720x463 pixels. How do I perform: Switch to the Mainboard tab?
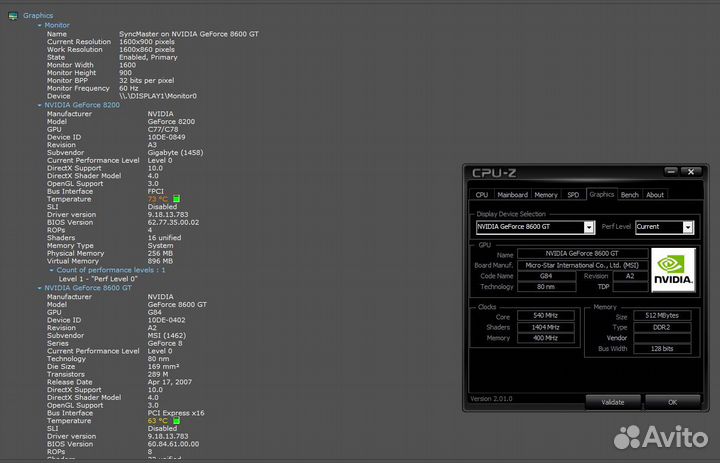(512, 195)
